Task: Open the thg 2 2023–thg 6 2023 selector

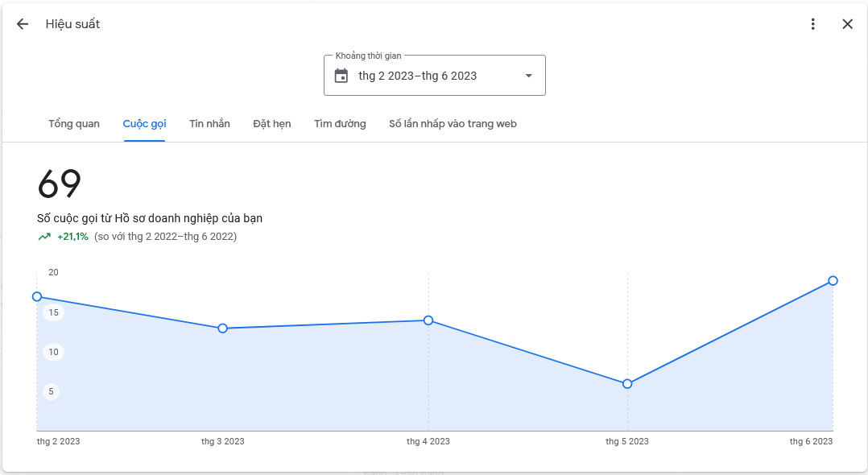Action: (x=435, y=76)
